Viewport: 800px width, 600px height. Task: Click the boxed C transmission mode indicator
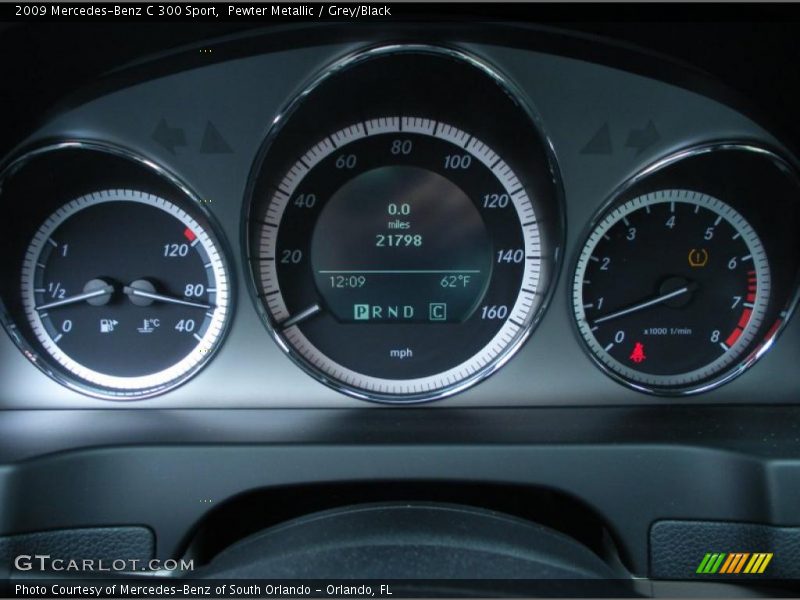coord(434,312)
